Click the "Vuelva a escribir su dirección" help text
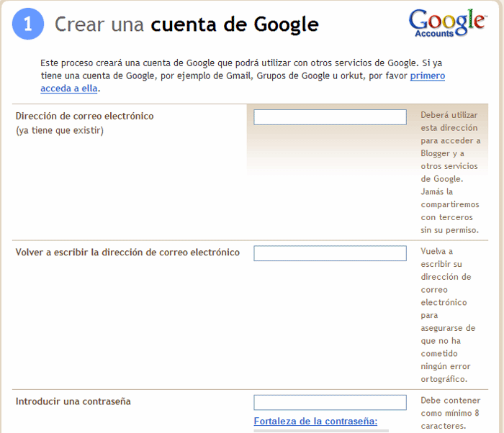 coord(447,263)
